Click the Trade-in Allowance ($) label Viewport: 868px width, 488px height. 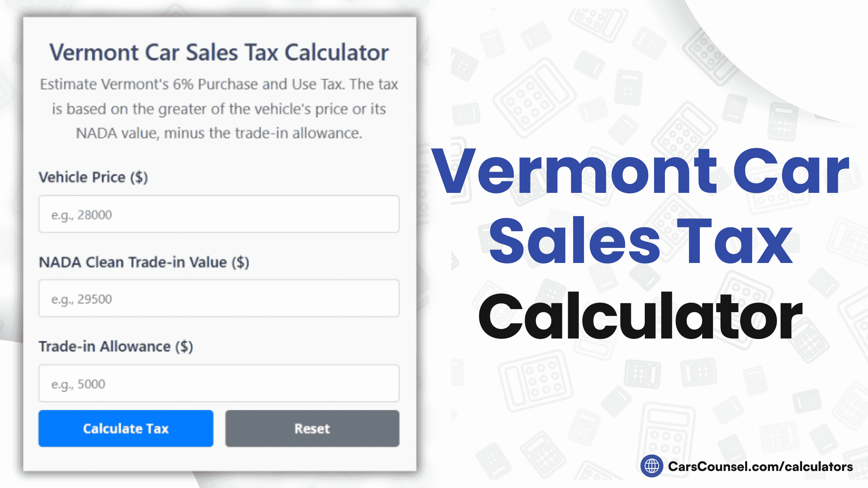[x=116, y=347]
